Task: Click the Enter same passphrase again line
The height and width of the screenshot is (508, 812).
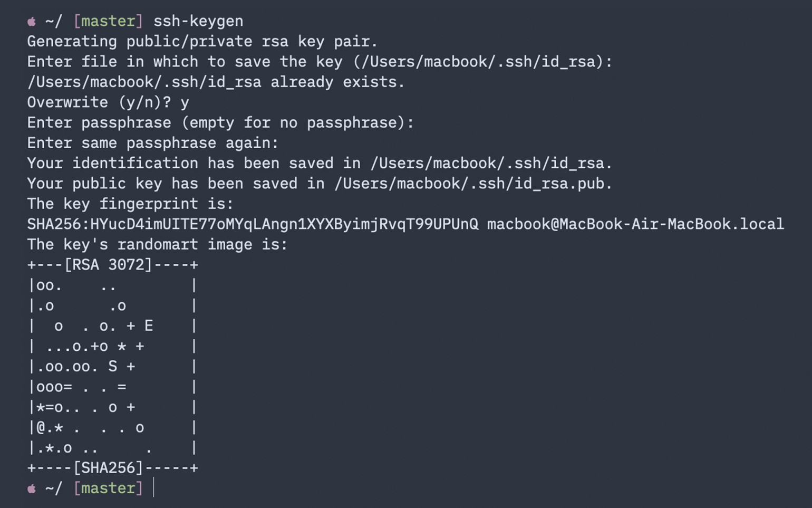Action: (153, 143)
